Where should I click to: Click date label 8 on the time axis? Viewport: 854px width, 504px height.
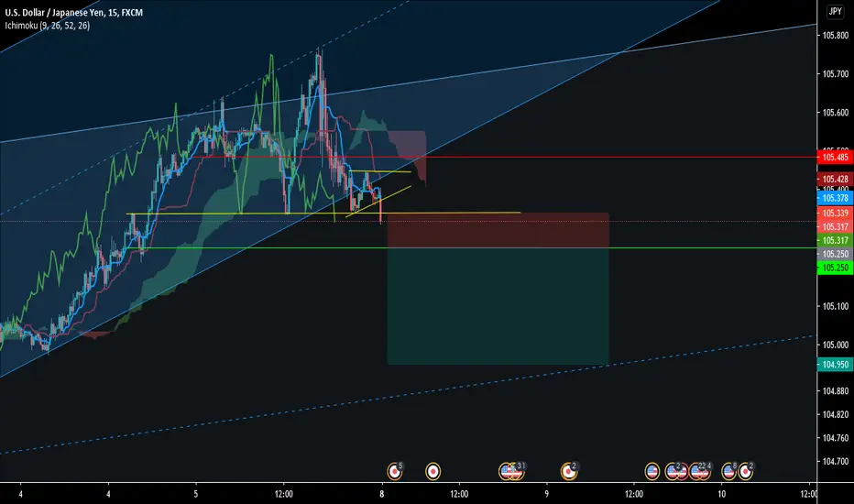click(x=382, y=494)
